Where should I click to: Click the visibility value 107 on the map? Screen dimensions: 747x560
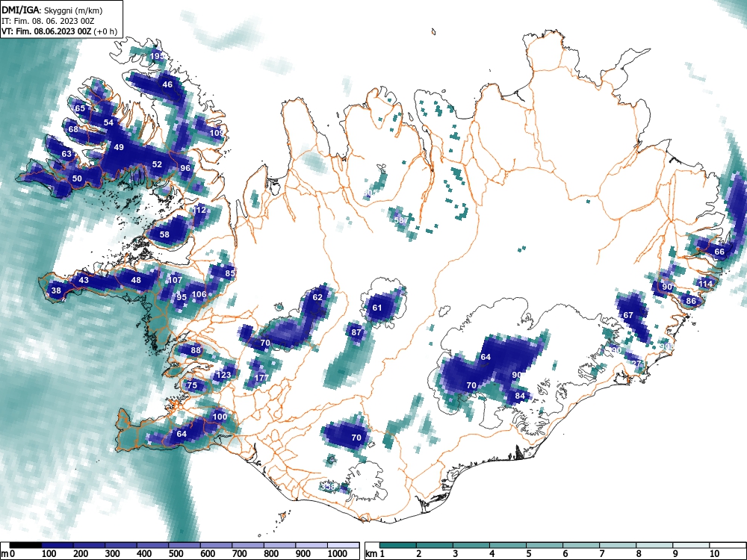(176, 281)
